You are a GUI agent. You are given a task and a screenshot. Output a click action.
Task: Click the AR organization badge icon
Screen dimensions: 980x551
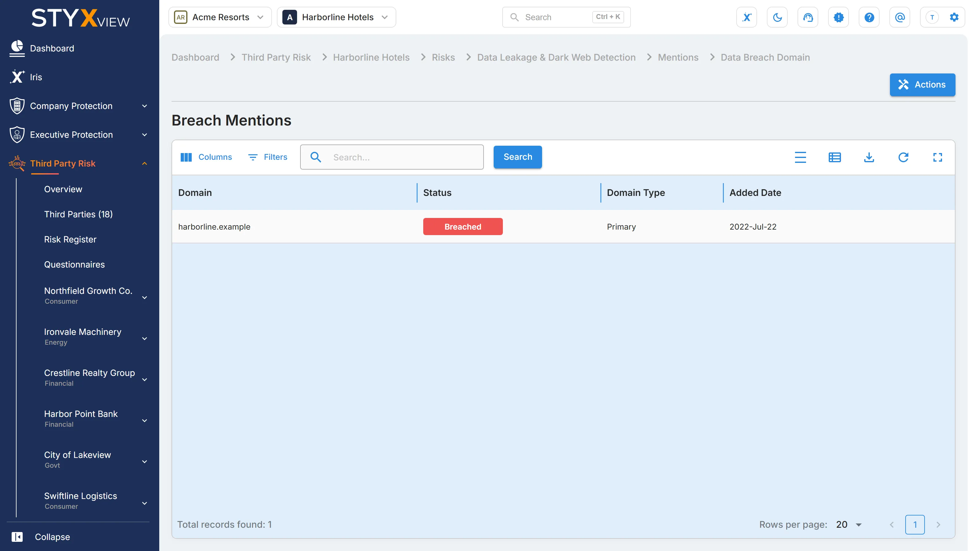180,17
